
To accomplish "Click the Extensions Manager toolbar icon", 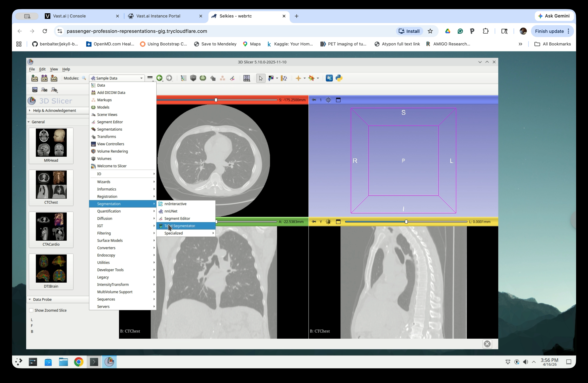I will point(329,78).
